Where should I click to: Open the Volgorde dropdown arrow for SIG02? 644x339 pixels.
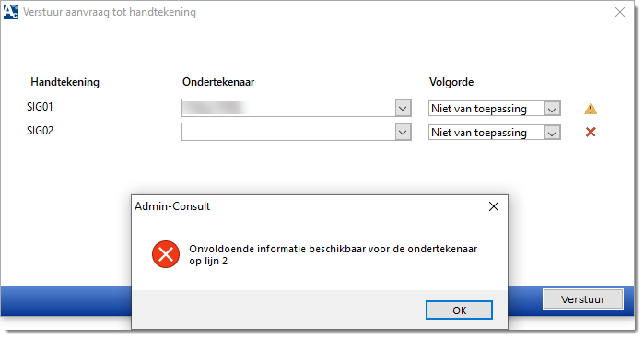coord(552,133)
